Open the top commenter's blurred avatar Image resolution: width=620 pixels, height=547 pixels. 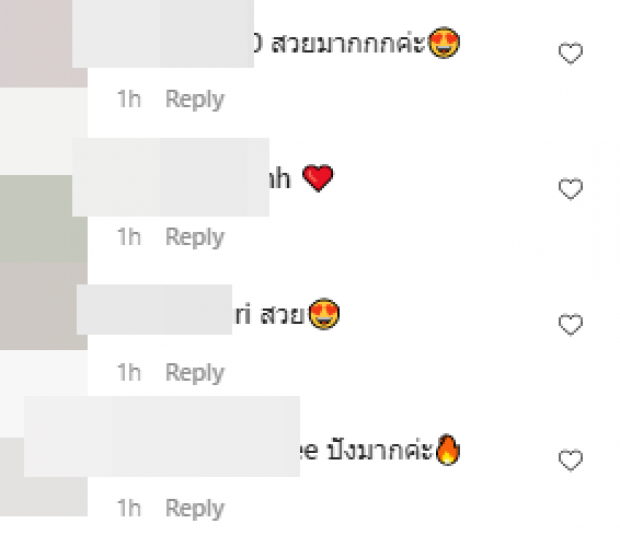tap(43, 44)
